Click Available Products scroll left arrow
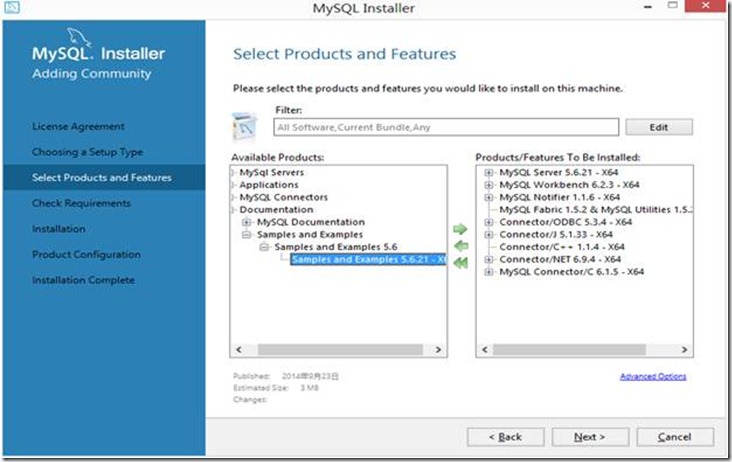The height and width of the screenshot is (462, 732). tap(239, 350)
